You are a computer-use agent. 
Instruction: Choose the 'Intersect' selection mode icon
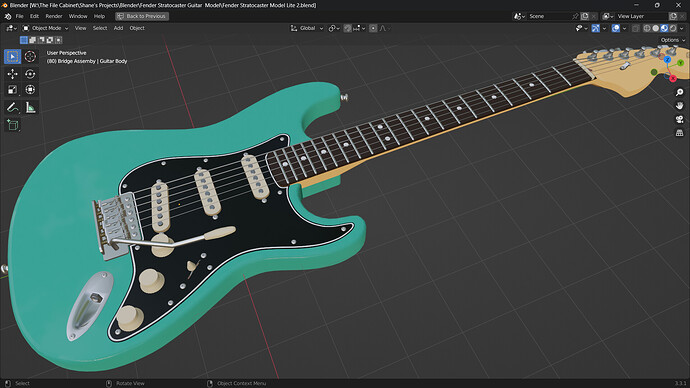coord(59,40)
